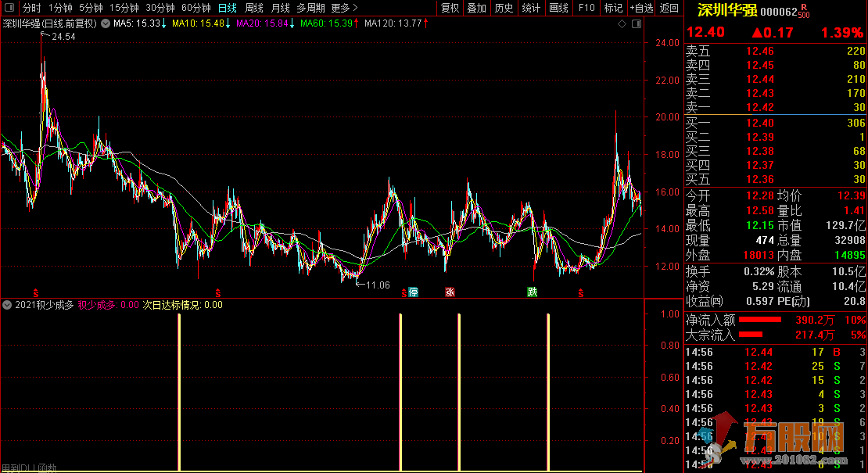Click the 叠加 overlay button

[x=477, y=8]
